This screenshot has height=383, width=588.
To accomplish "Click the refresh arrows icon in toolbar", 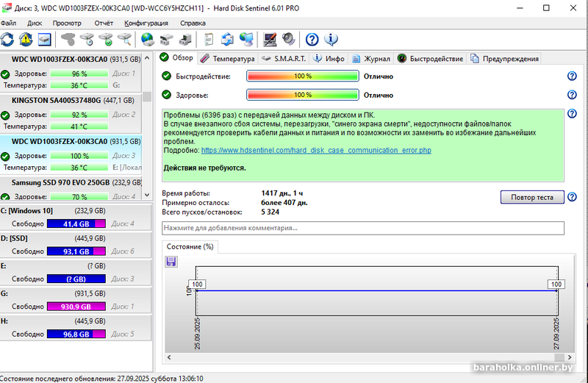I will (8, 39).
